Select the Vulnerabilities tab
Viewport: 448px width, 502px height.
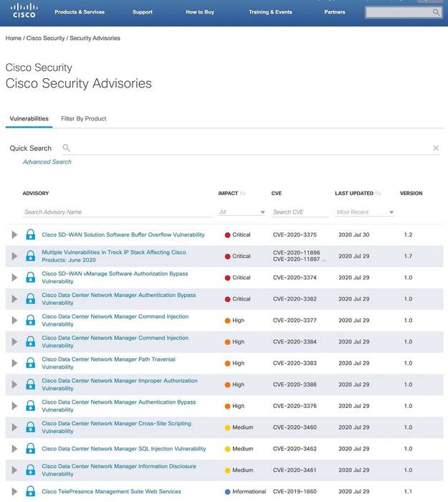[x=29, y=118]
